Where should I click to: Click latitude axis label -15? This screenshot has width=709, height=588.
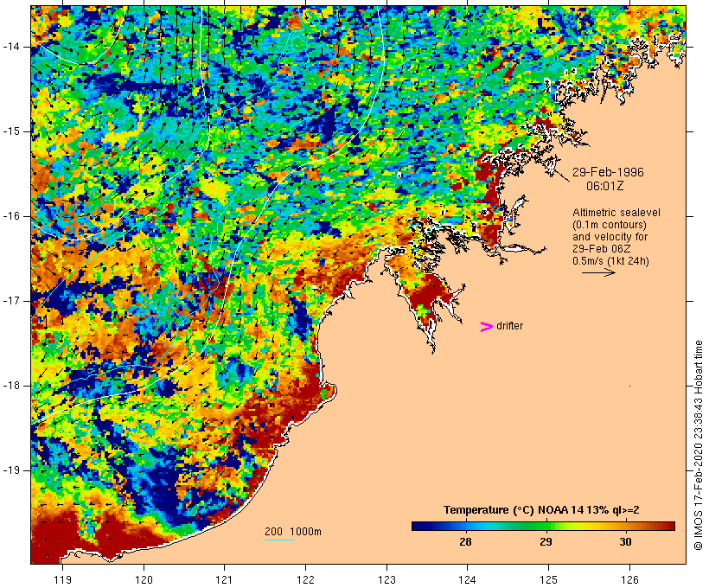pos(11,131)
